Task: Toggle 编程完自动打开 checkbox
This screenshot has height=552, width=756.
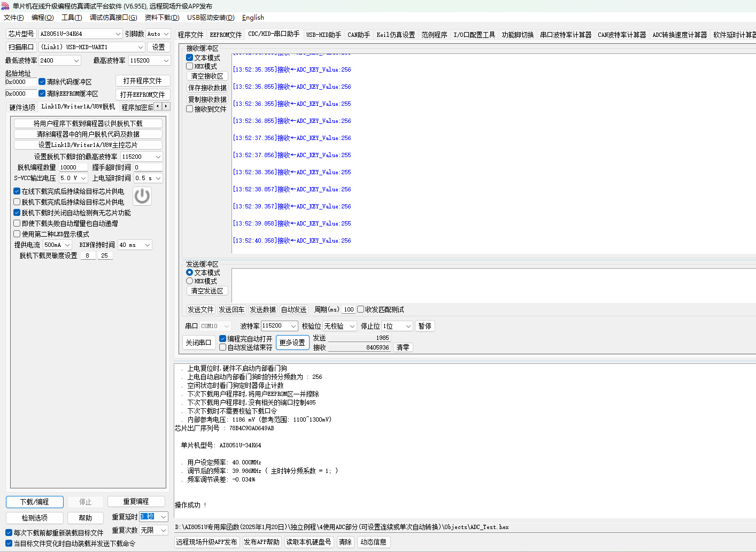Action: click(x=222, y=339)
